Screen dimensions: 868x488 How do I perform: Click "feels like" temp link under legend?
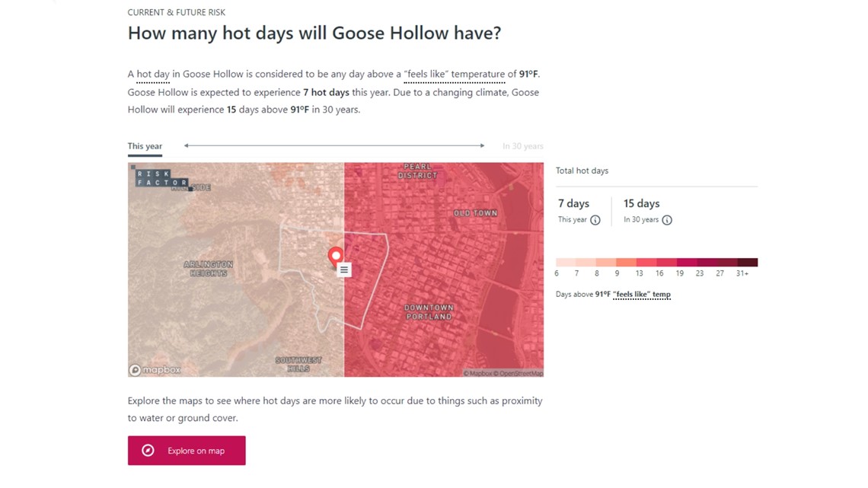coord(642,295)
